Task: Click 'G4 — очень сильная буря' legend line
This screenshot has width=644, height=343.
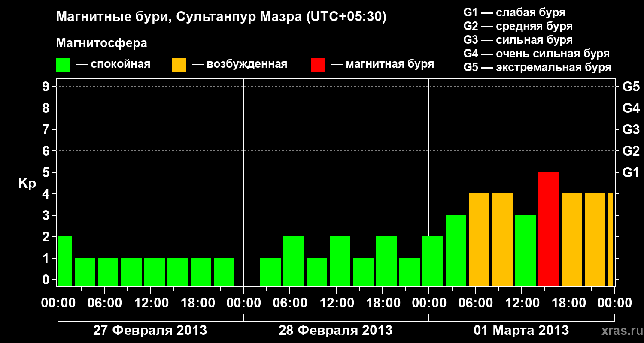Action: (537, 54)
